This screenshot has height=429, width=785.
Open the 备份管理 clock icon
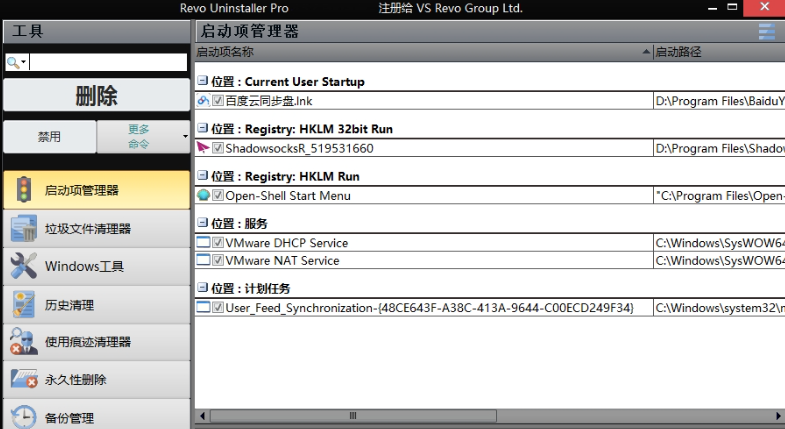click(24, 416)
